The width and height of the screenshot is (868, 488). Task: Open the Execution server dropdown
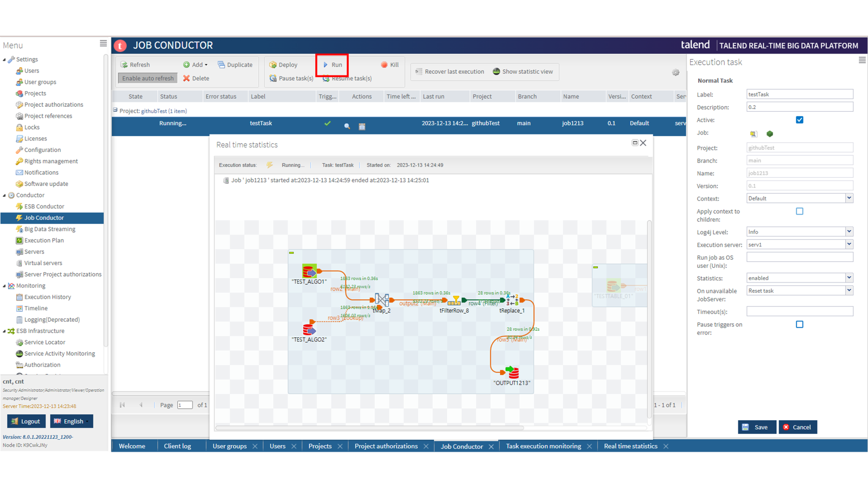pos(849,245)
